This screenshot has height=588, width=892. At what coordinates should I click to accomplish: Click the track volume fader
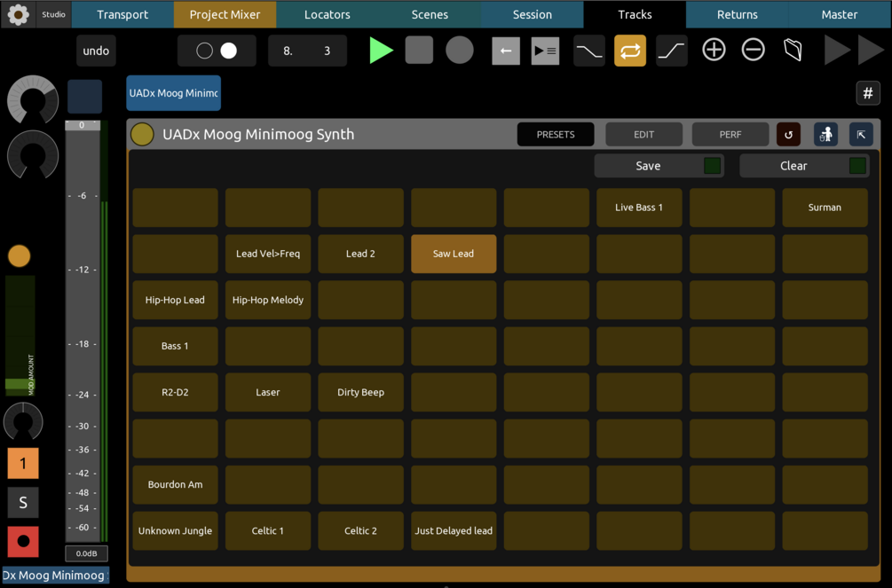pyautogui.click(x=83, y=330)
